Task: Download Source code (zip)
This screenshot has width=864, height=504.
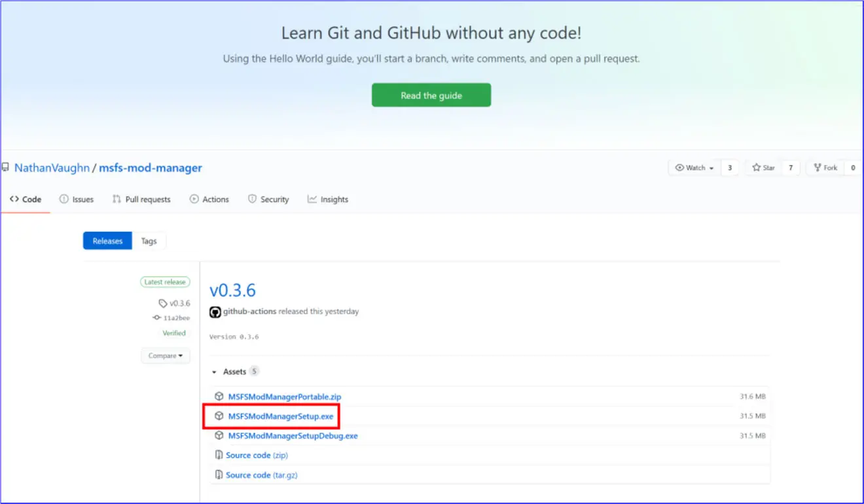Action: pos(257,456)
